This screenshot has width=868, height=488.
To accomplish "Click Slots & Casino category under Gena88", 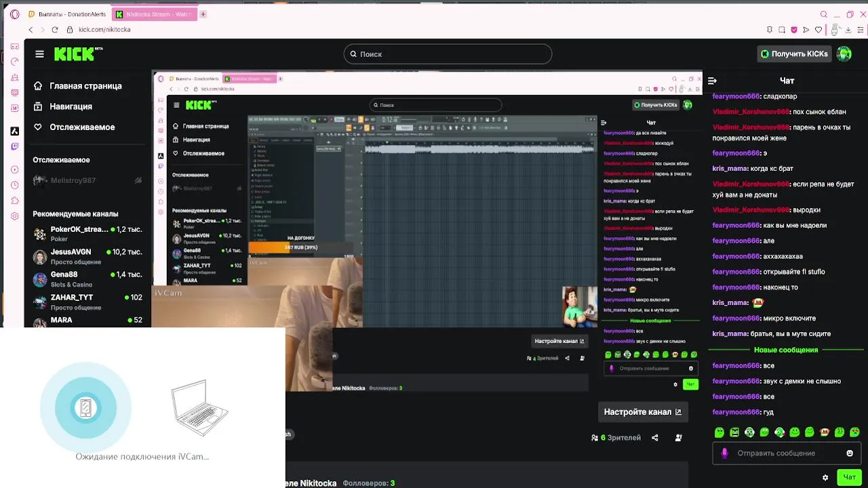I will [71, 285].
